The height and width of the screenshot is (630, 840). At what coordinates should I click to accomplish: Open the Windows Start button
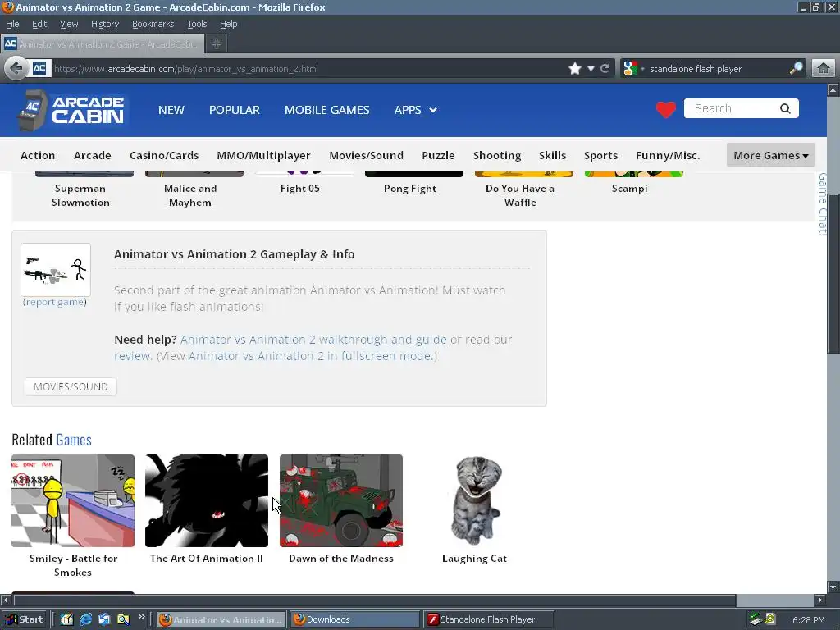coord(25,620)
